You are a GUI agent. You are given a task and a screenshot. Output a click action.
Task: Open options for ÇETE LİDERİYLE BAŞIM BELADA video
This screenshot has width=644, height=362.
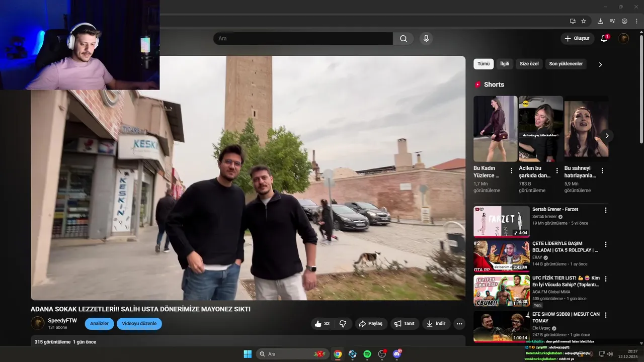606,244
